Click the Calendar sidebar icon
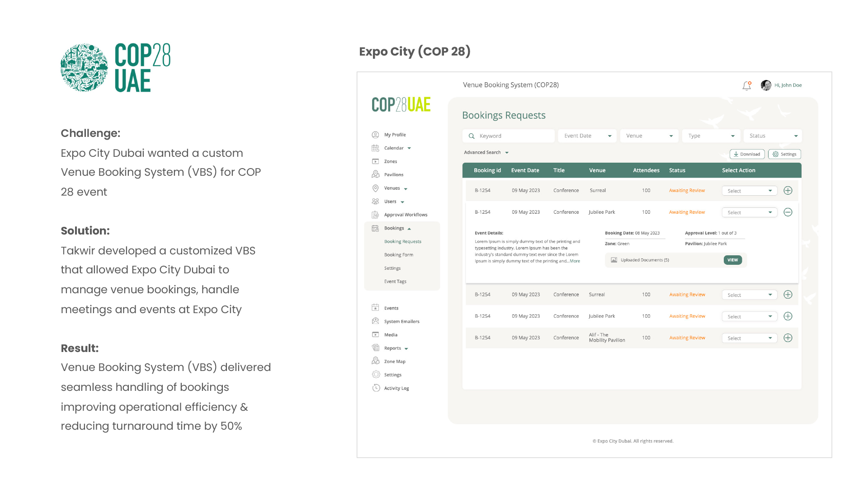The height and width of the screenshot is (488, 868). pyautogui.click(x=375, y=148)
